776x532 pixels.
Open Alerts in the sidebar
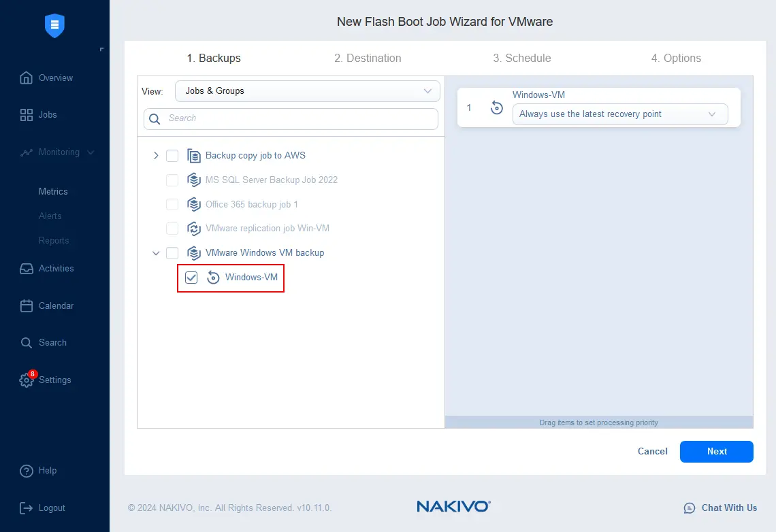(50, 216)
